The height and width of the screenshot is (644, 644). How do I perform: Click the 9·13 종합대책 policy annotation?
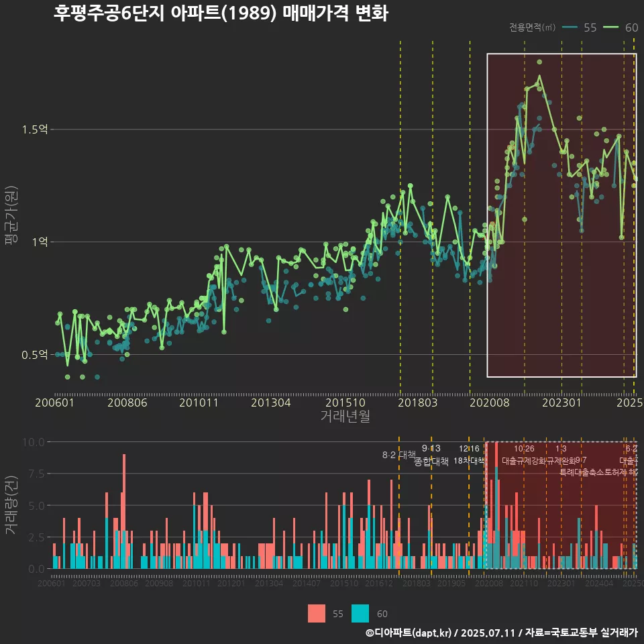click(431, 455)
